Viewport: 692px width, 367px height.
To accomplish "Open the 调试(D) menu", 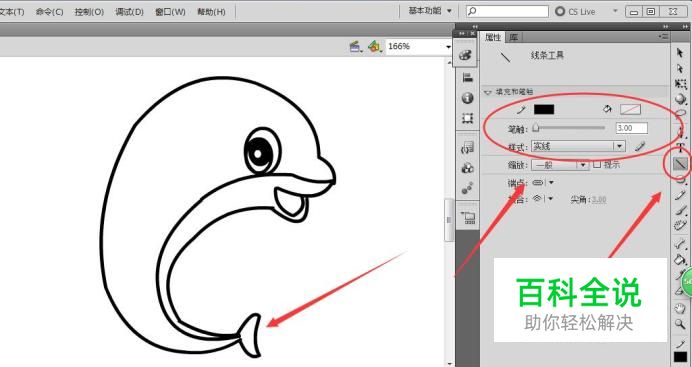I will point(129,12).
